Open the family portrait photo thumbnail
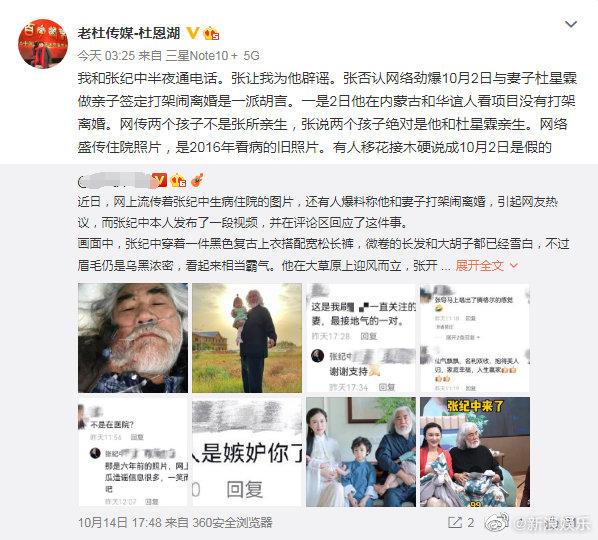The width and height of the screenshot is (598, 540). click(361, 452)
